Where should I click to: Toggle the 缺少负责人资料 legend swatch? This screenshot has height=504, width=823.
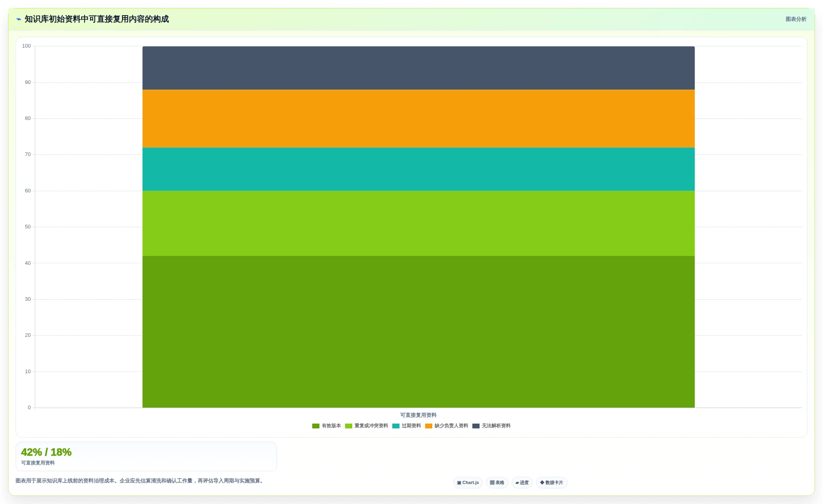pyautogui.click(x=429, y=426)
